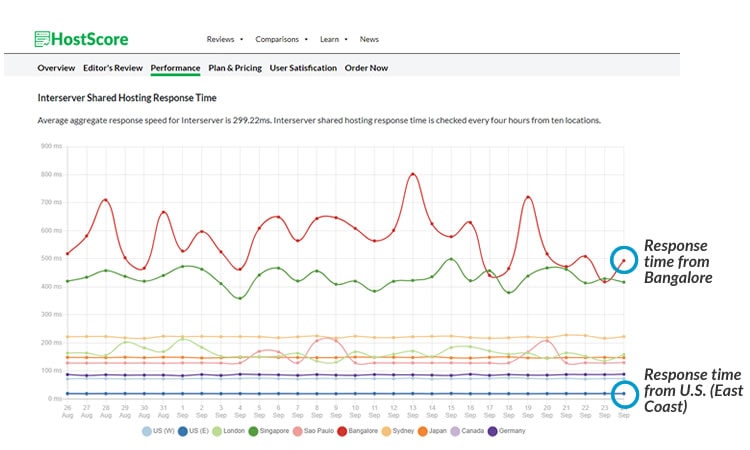
Task: Click Bangalore data point on 19 Sep
Action: coord(528,197)
